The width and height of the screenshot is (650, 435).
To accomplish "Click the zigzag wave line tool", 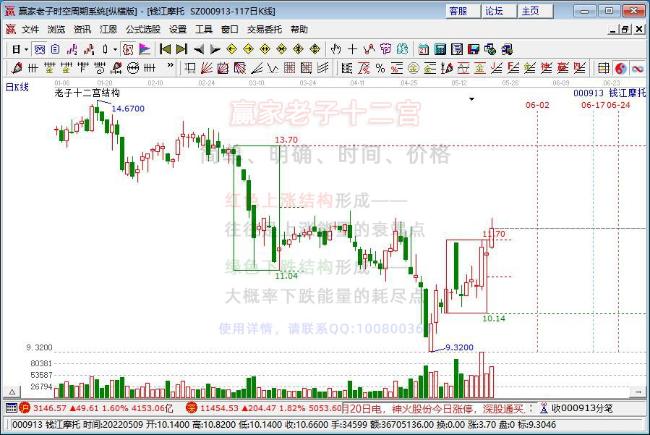I will [x=272, y=68].
